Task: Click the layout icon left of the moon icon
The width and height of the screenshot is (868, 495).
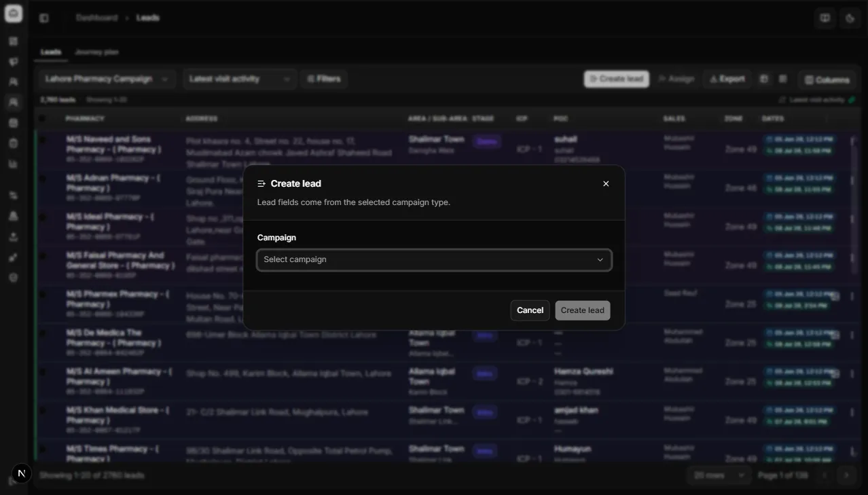Action: pos(825,18)
